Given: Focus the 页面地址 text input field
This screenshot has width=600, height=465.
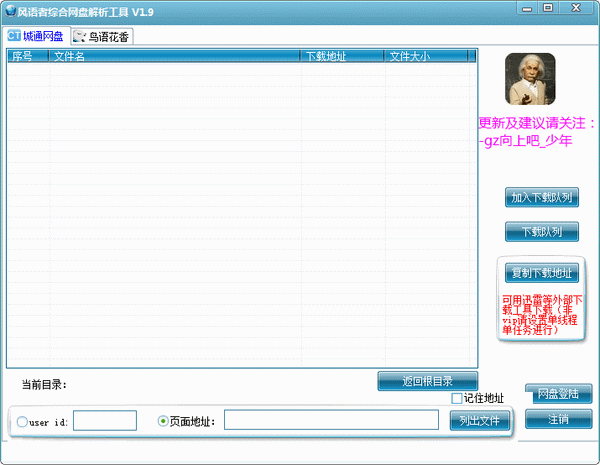Looking at the screenshot, I should pos(330,421).
